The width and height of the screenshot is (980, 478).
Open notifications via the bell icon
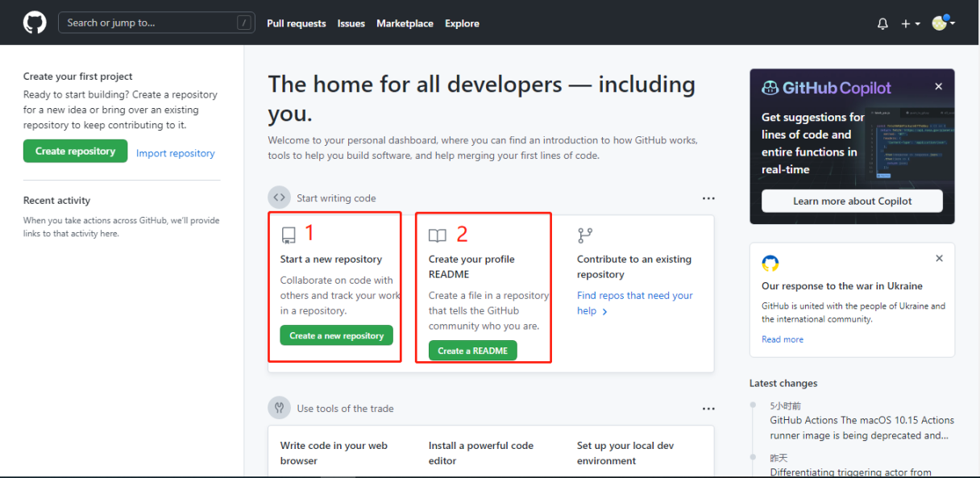click(882, 23)
